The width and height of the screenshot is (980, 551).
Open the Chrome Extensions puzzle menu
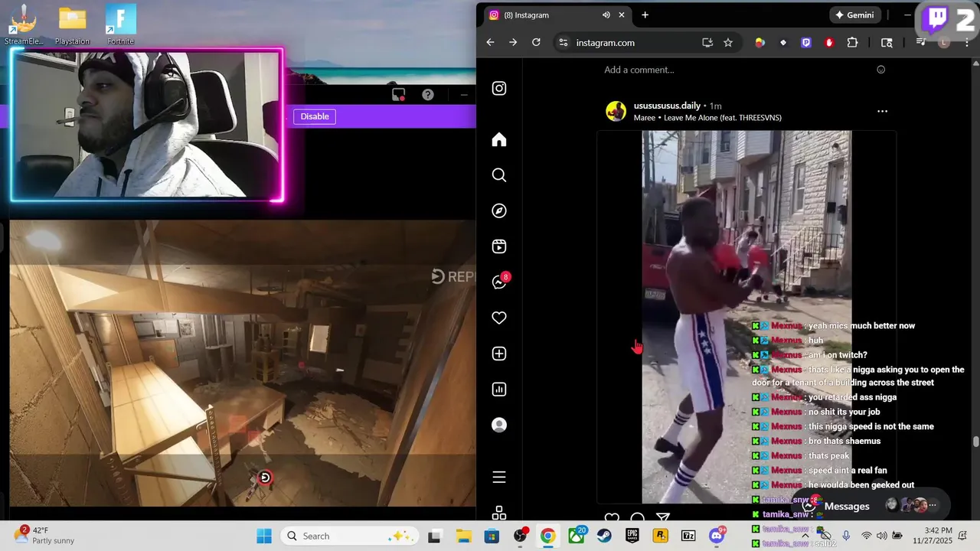point(852,43)
